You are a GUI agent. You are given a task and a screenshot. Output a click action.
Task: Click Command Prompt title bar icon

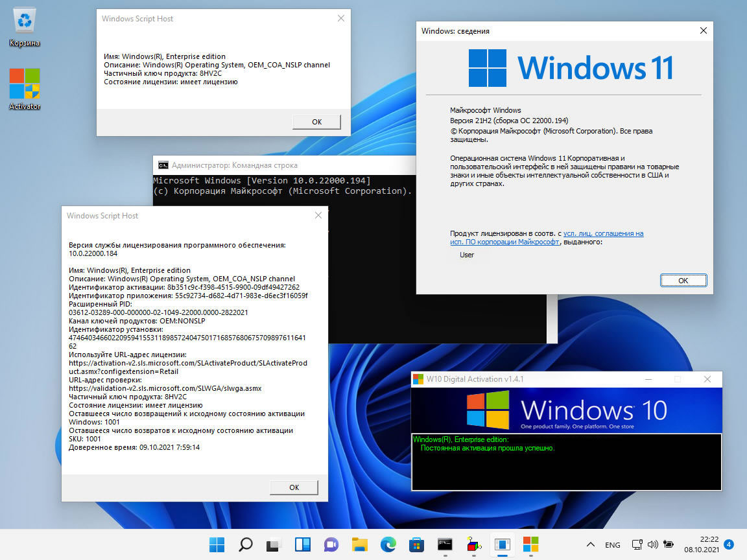coord(163,165)
